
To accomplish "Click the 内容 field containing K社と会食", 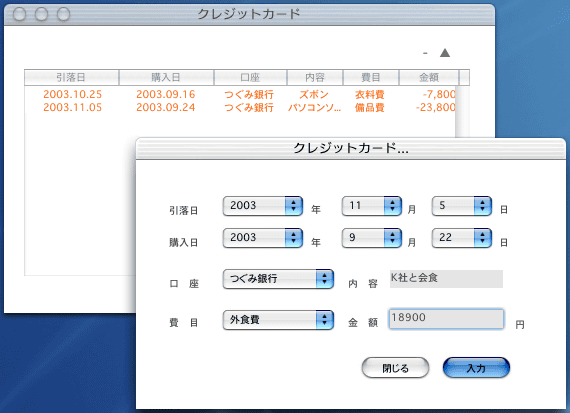I will pyautogui.click(x=446, y=278).
